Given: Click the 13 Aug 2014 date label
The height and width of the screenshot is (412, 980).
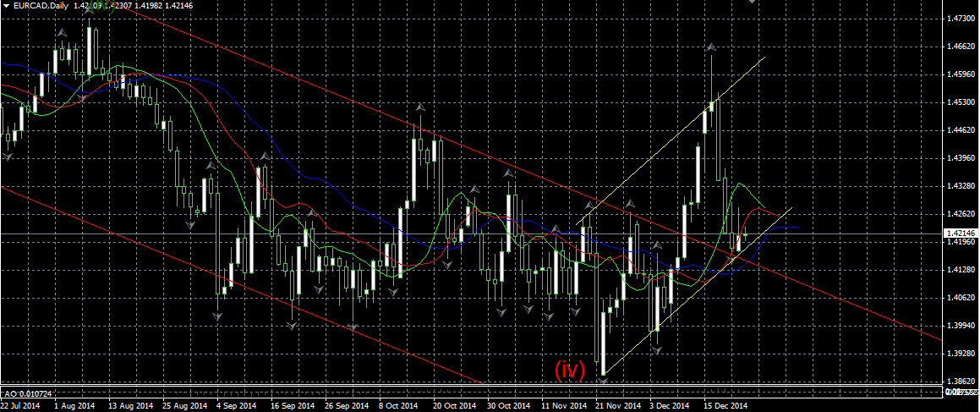Looking at the screenshot, I should click(130, 406).
